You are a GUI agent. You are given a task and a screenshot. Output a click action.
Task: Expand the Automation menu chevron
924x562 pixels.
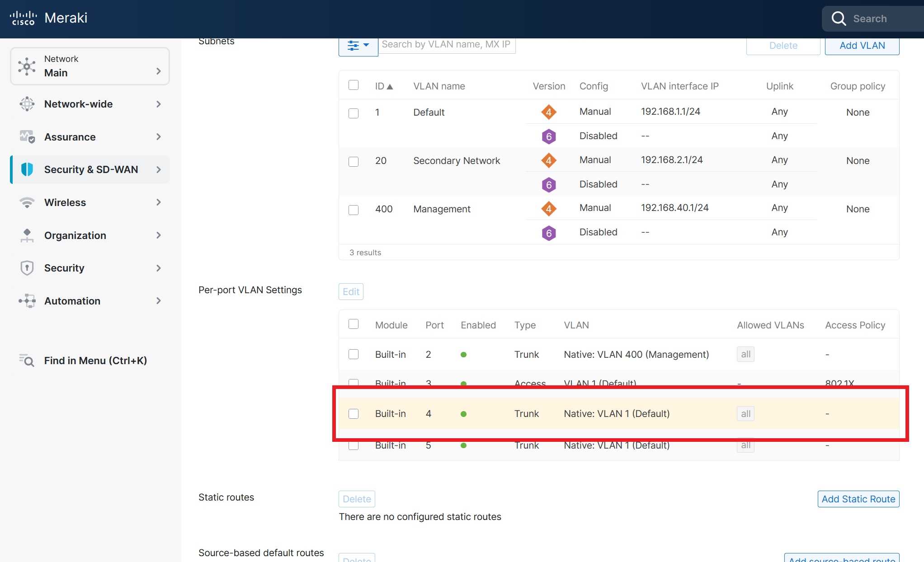point(158,300)
